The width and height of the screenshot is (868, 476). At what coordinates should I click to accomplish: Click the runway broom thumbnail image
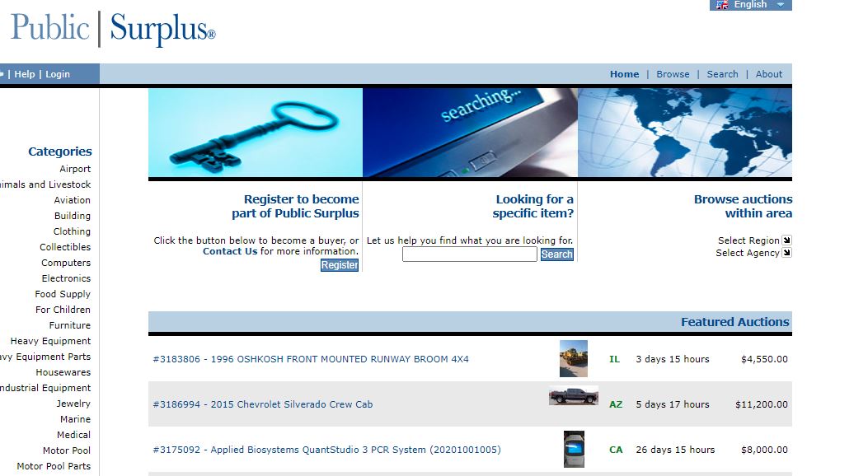point(574,359)
